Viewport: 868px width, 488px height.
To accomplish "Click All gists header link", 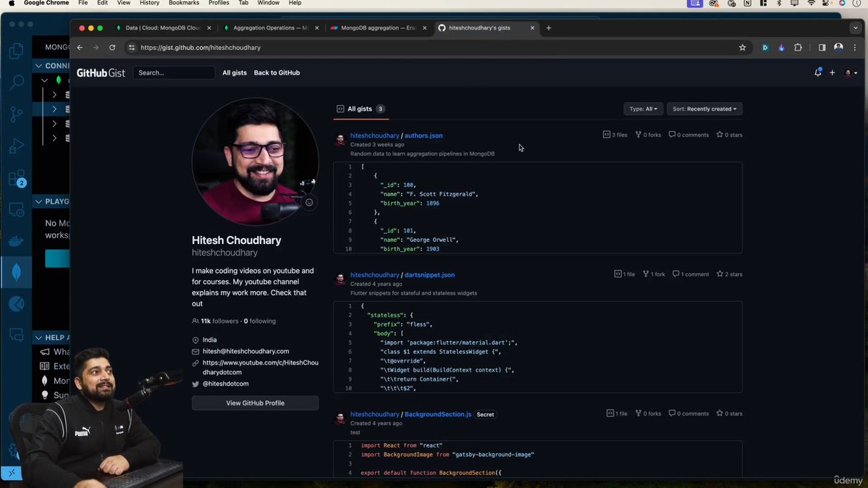I will 235,72.
